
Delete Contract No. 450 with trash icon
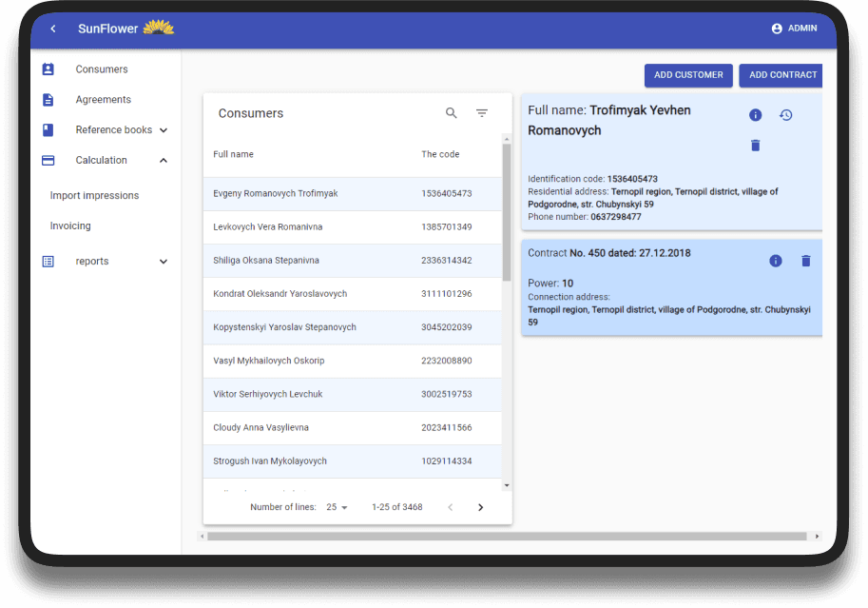(805, 261)
